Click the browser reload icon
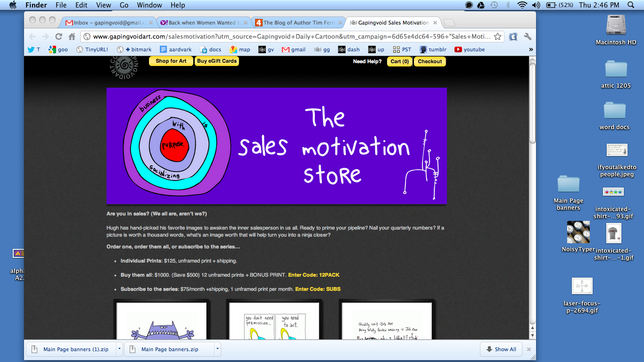 59,37
